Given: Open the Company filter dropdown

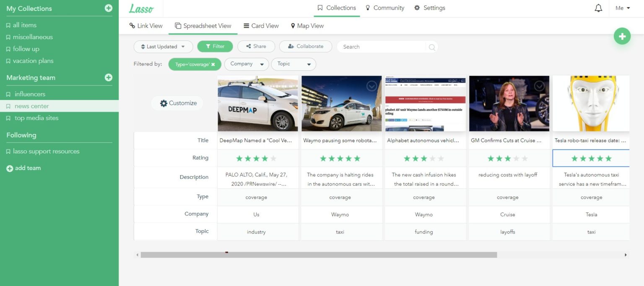Looking at the screenshot, I should [x=246, y=64].
